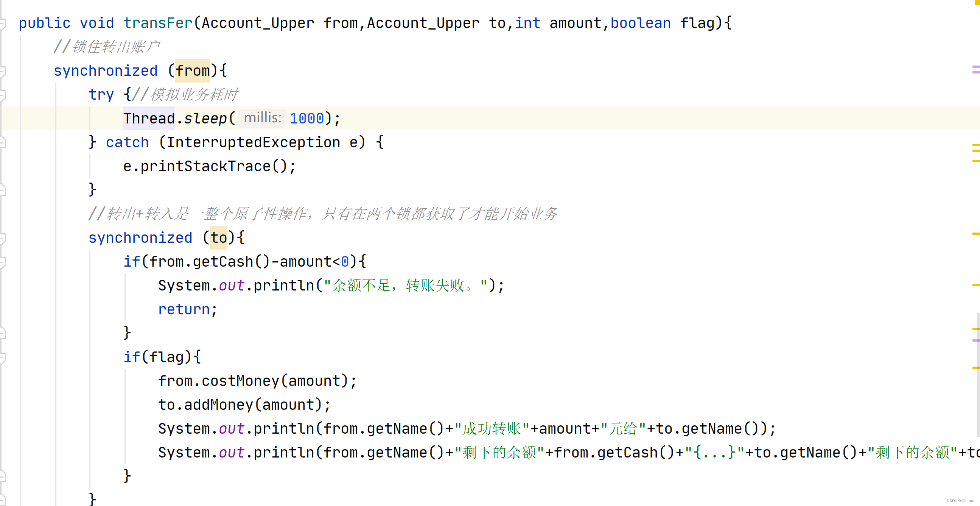
Task: Collapse the synchronized (from) block in gutter
Action: 2,72
